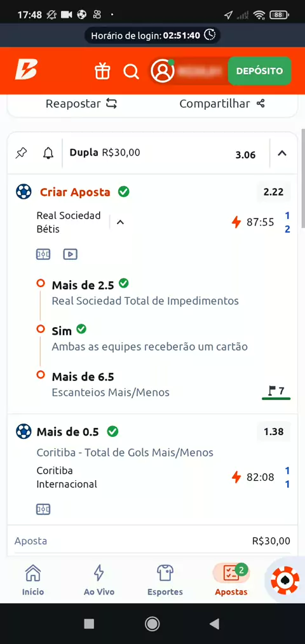Open the user profile avatar icon
The width and height of the screenshot is (305, 644).
163,70
